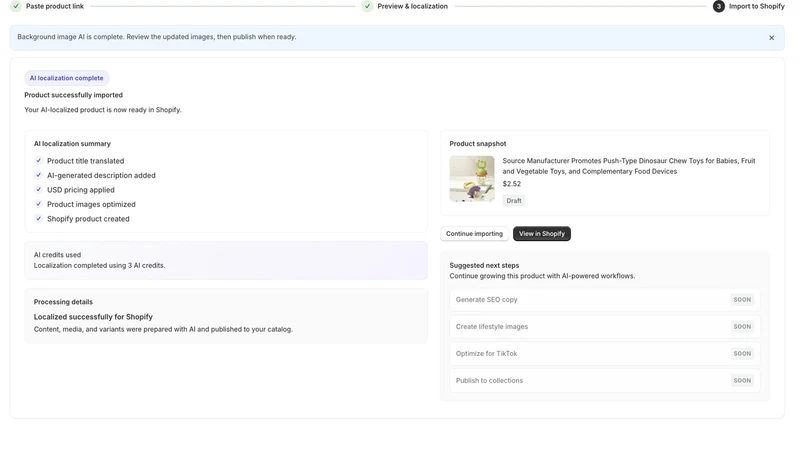Click the 'Suggested next steps' heading
The image size is (800, 450).
coord(484,265)
